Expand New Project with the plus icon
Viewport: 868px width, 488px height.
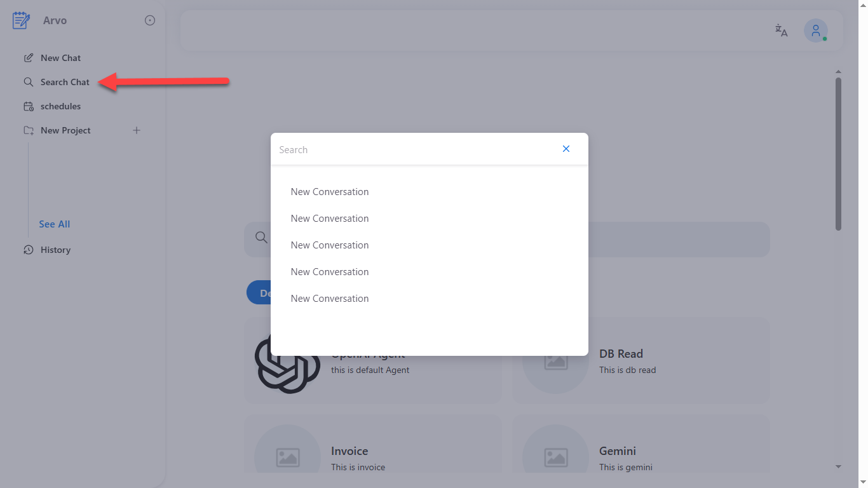pos(137,130)
